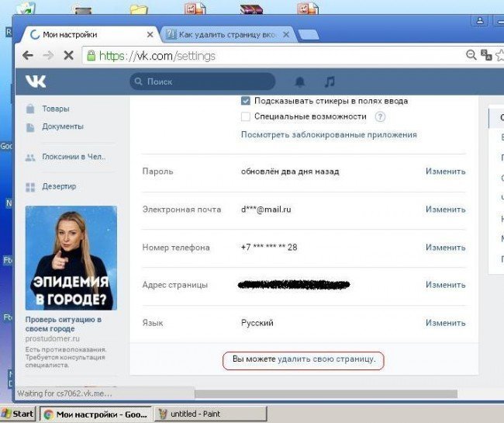Click the browser forward arrow
Screen dimensions: 504x423
[48, 56]
